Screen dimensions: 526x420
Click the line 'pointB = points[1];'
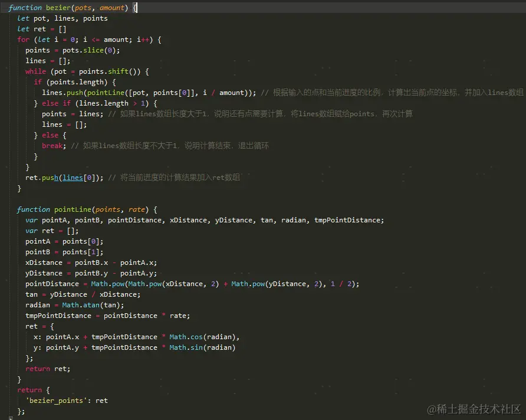[x=64, y=252]
